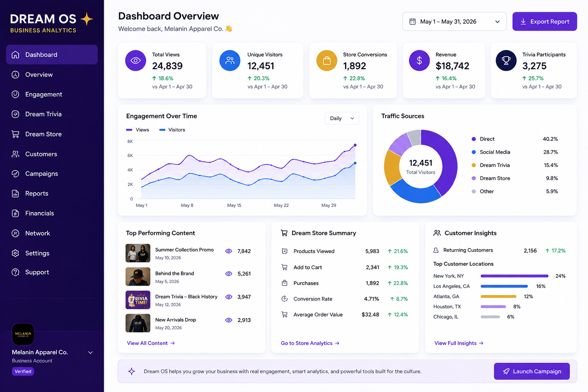Viewport: 588px width, 392px height.
Task: Click the Dream Store Summary cart icon
Action: point(284,233)
